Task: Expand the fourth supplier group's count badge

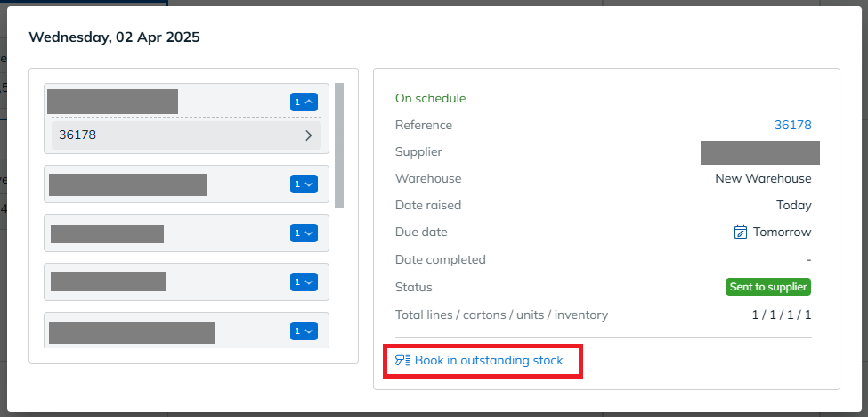Action: pyautogui.click(x=304, y=282)
